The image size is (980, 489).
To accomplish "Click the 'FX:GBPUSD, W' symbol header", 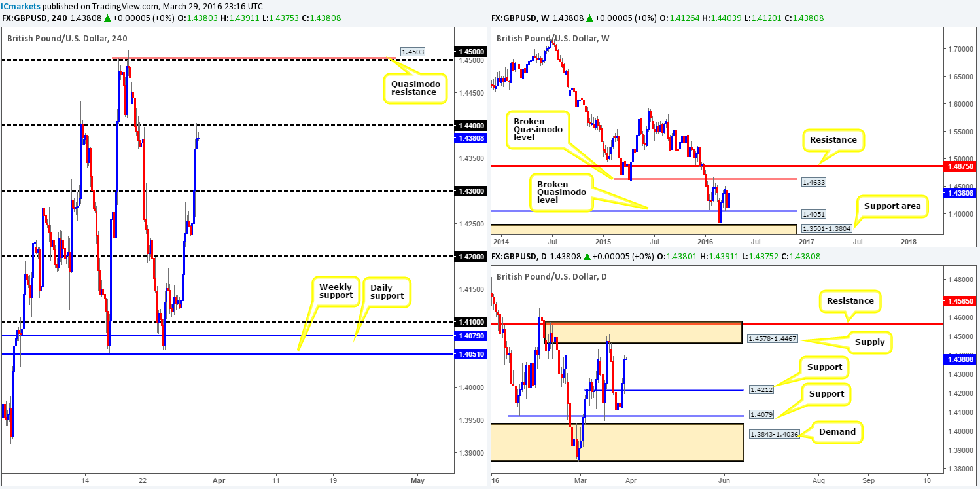I will [x=521, y=18].
